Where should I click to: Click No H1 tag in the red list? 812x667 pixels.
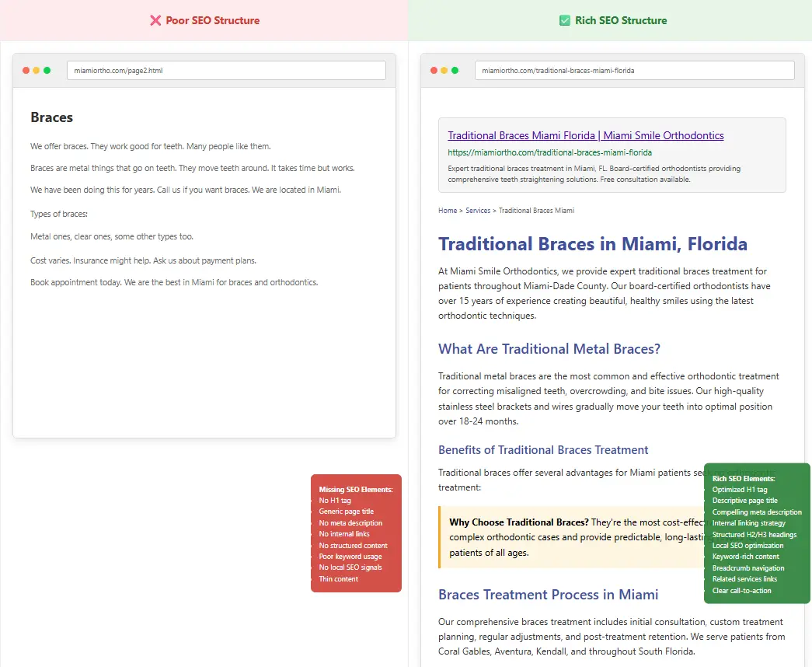click(335, 500)
